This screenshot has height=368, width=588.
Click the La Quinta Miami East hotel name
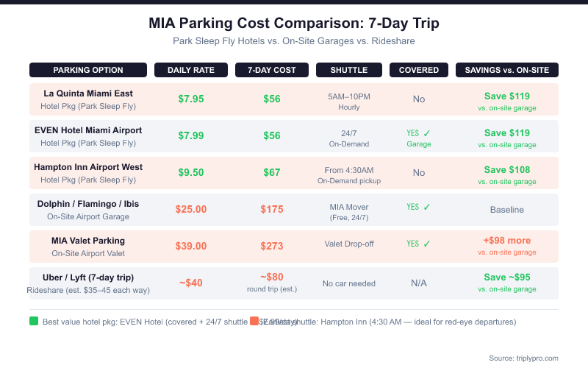tap(88, 93)
